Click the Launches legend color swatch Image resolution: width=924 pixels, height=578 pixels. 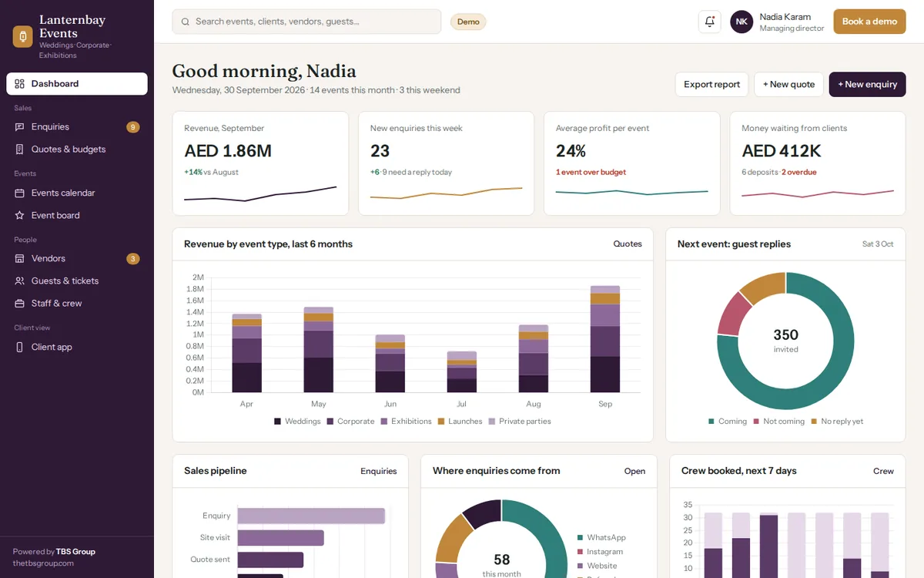click(x=441, y=422)
